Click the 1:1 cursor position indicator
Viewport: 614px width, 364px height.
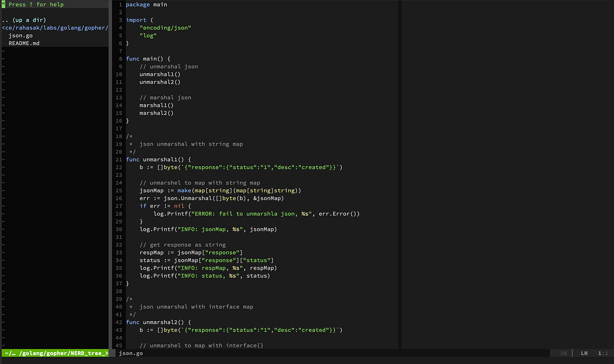[602, 353]
